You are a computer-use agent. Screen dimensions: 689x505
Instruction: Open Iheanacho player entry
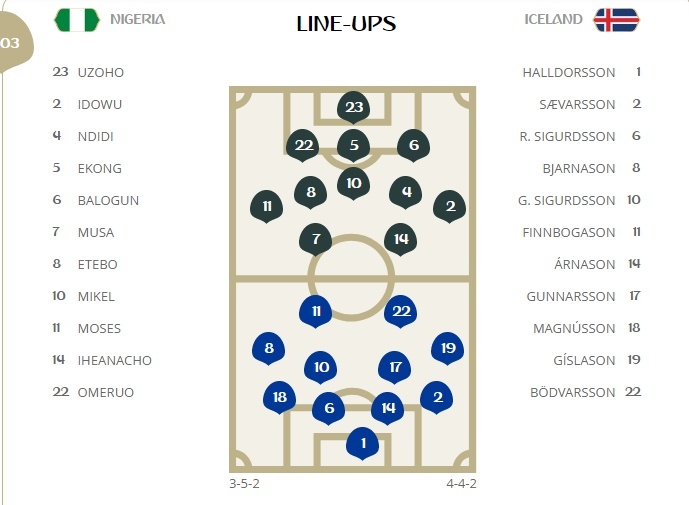(114, 361)
